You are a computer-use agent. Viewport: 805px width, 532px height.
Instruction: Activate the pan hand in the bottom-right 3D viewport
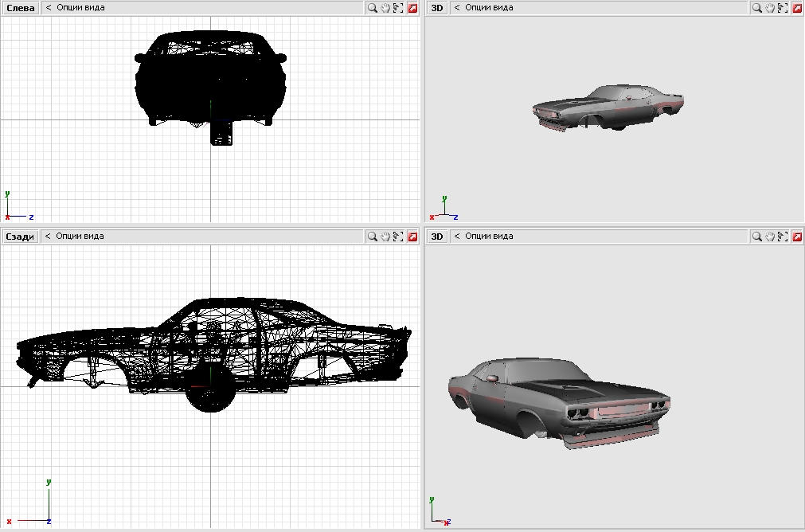point(772,237)
